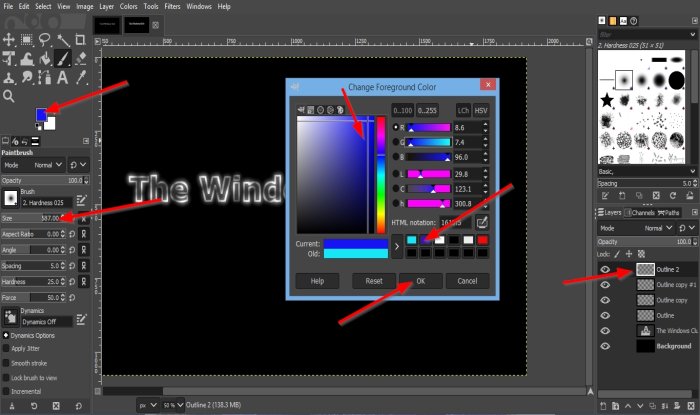The width and height of the screenshot is (700, 415).
Task: Adjust the rainbow hue strip
Action: click(381, 174)
